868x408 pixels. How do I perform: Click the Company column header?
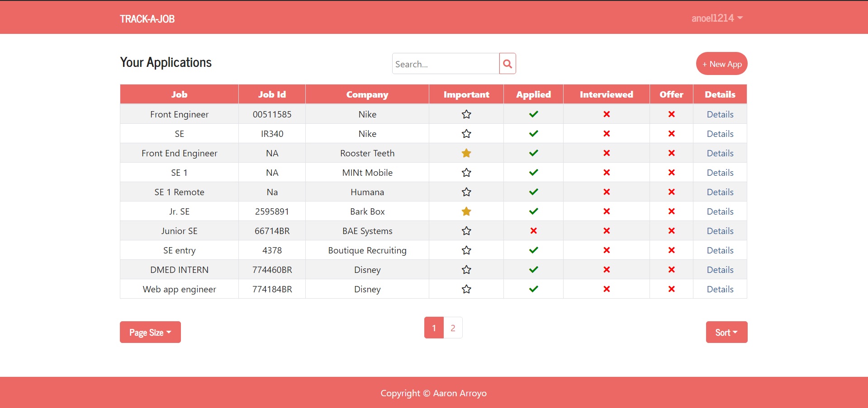point(367,94)
